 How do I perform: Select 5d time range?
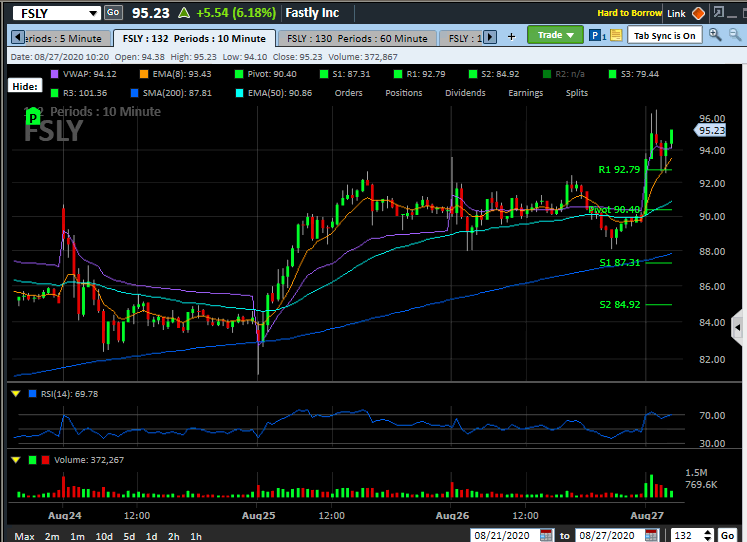pyautogui.click(x=129, y=536)
